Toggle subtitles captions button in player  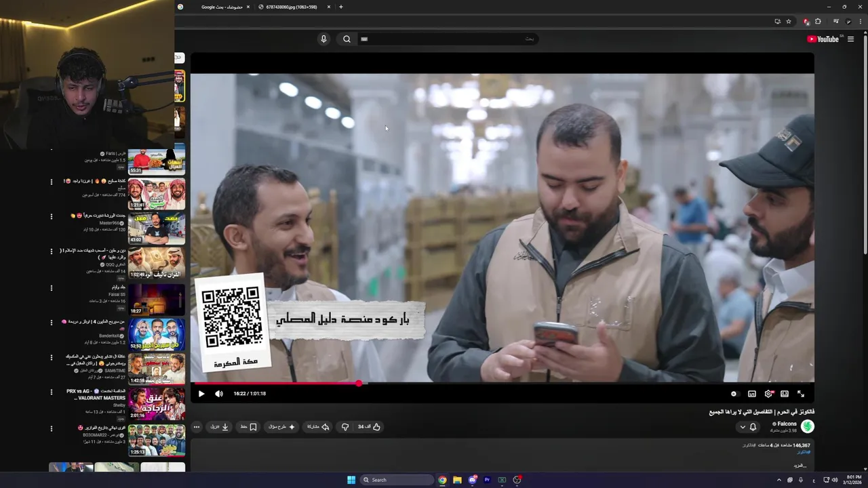(x=752, y=394)
